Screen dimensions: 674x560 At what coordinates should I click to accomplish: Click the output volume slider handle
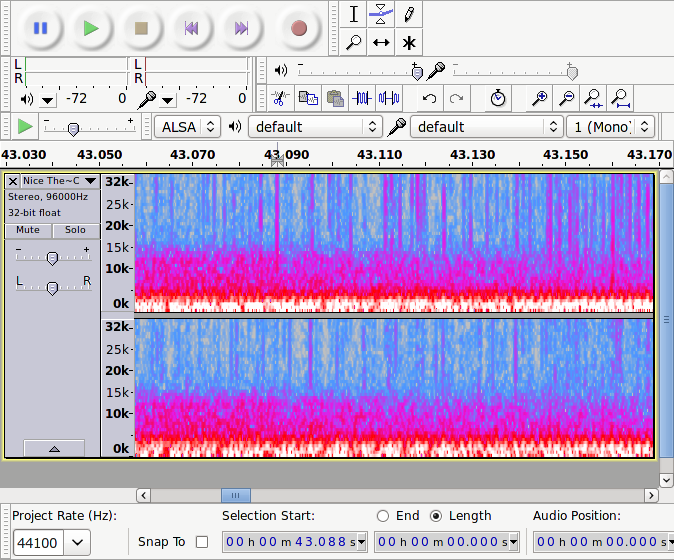coord(417,73)
